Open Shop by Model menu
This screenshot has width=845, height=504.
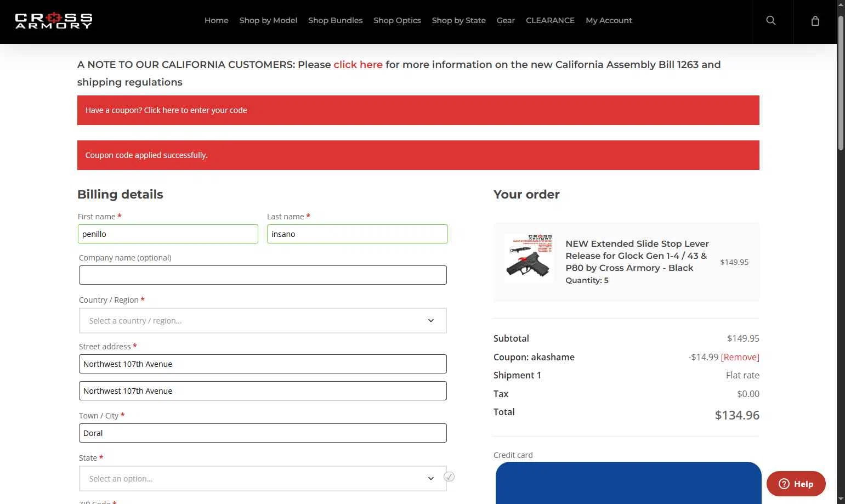coord(268,20)
